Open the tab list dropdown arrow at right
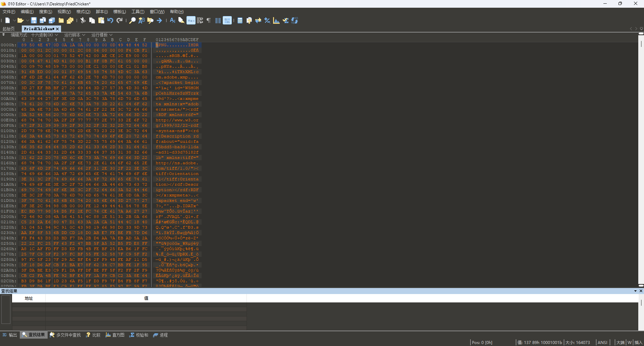 click(641, 29)
